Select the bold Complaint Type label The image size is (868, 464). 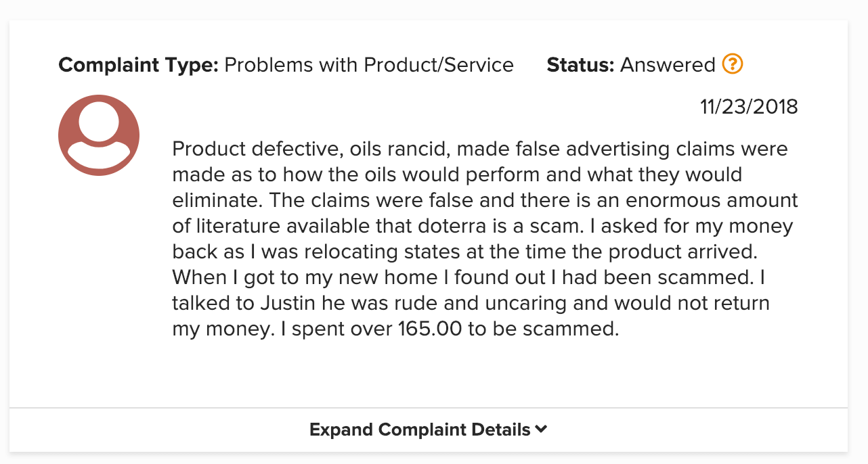click(138, 65)
